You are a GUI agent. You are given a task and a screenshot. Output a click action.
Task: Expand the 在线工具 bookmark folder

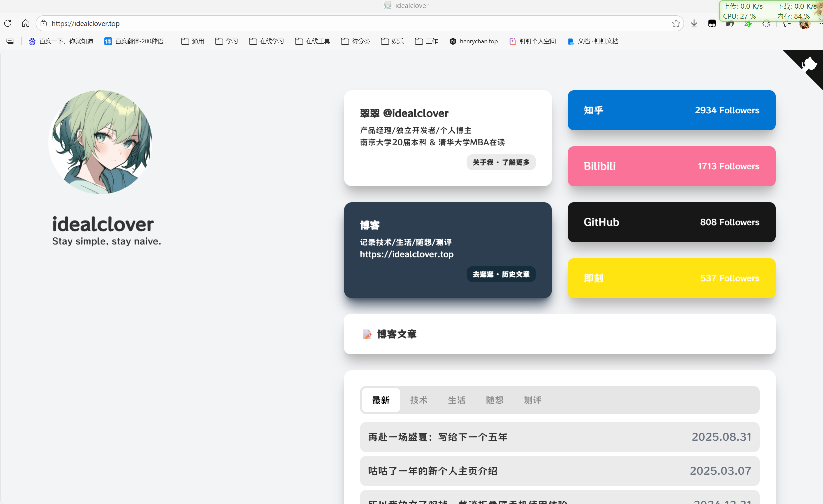[312, 41]
